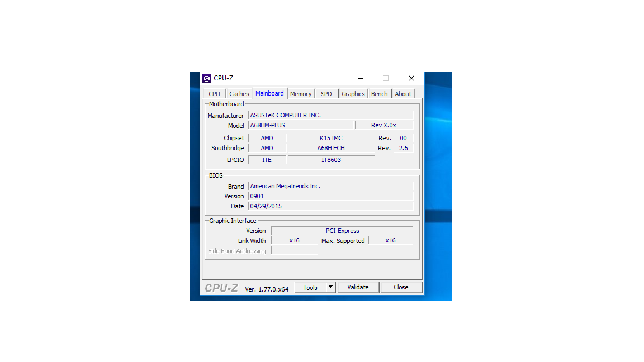
Task: Click the K15 IMC chipset value
Action: (x=331, y=138)
